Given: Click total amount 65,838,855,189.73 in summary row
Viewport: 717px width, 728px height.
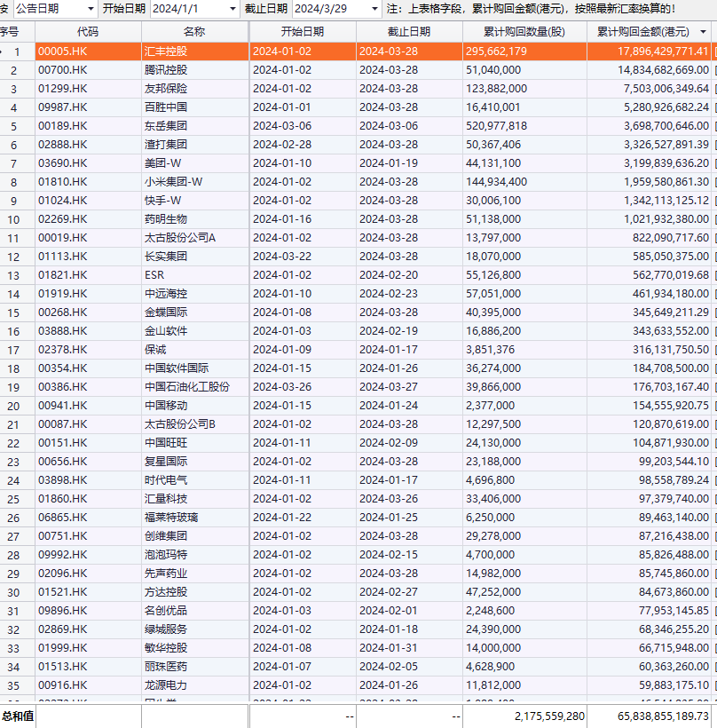Looking at the screenshot, I should 649,716.
